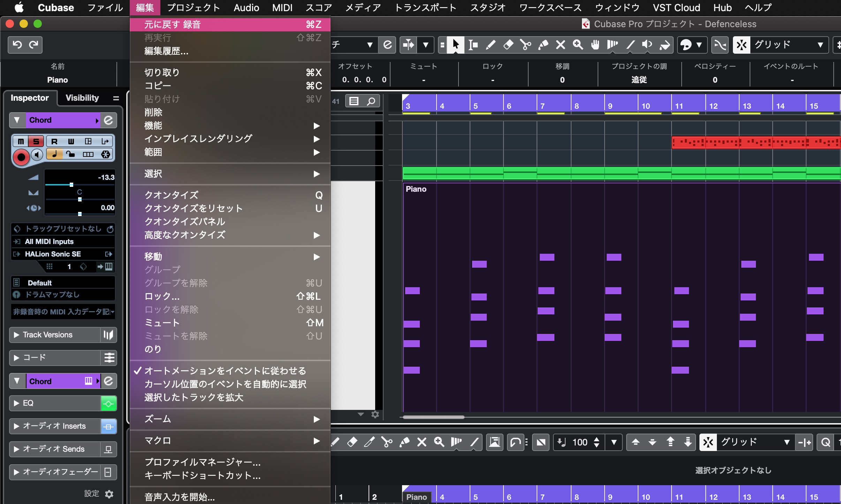Image resolution: width=841 pixels, height=504 pixels.
Task: Select the Mute X tool in top toolbar
Action: pos(560,45)
